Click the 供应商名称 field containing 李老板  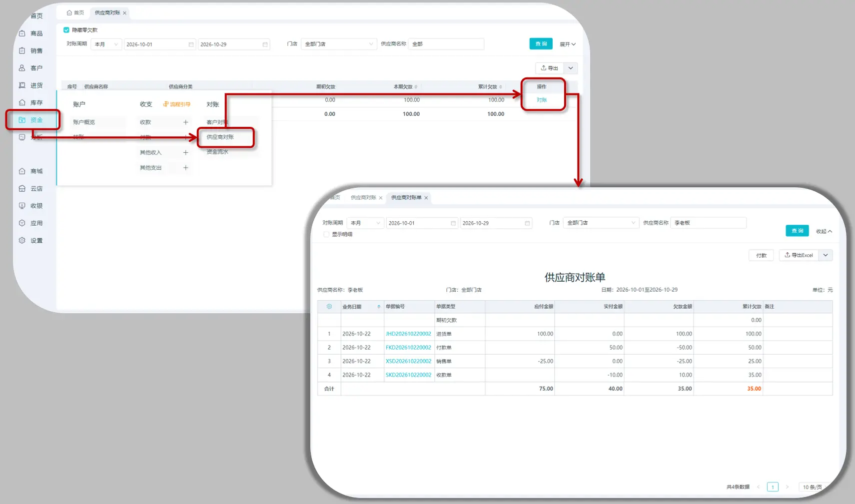[708, 223]
